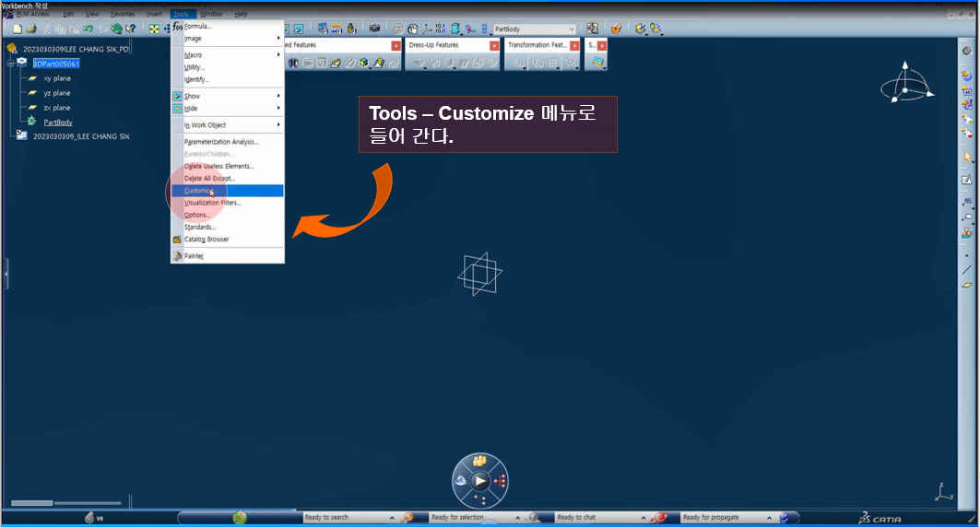Click the Line tool in right toolbar
The width and height of the screenshot is (980, 527).
[x=967, y=270]
